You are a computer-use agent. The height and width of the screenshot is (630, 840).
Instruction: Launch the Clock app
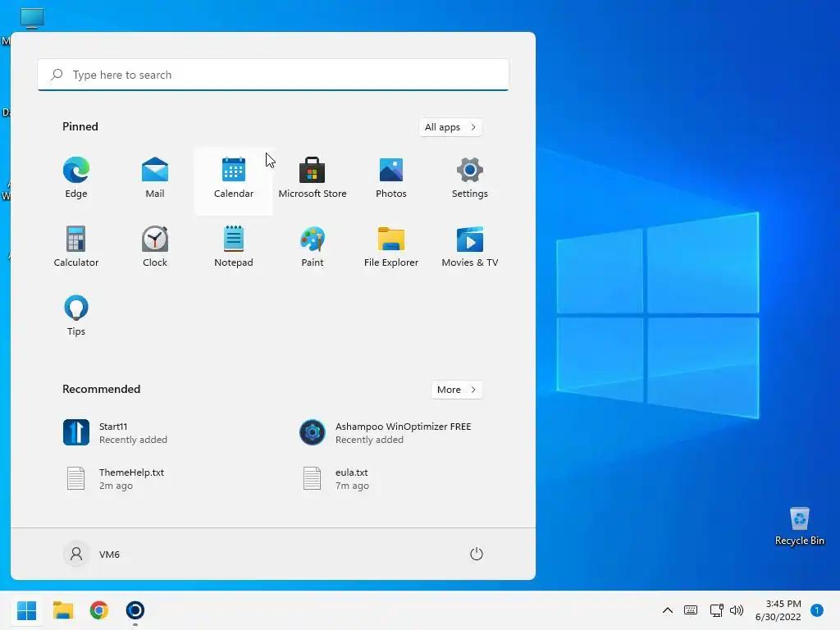tap(155, 247)
